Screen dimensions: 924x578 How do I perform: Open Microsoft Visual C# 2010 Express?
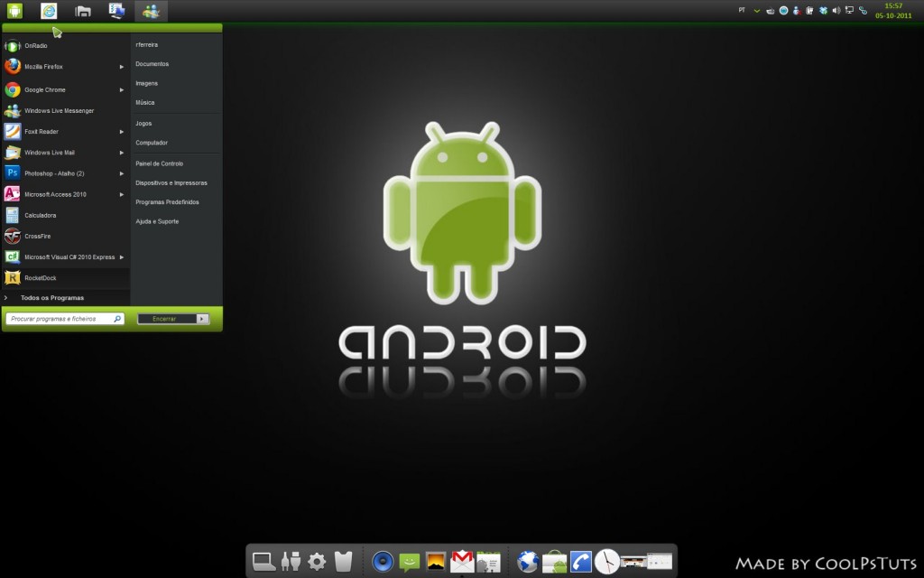(65, 257)
